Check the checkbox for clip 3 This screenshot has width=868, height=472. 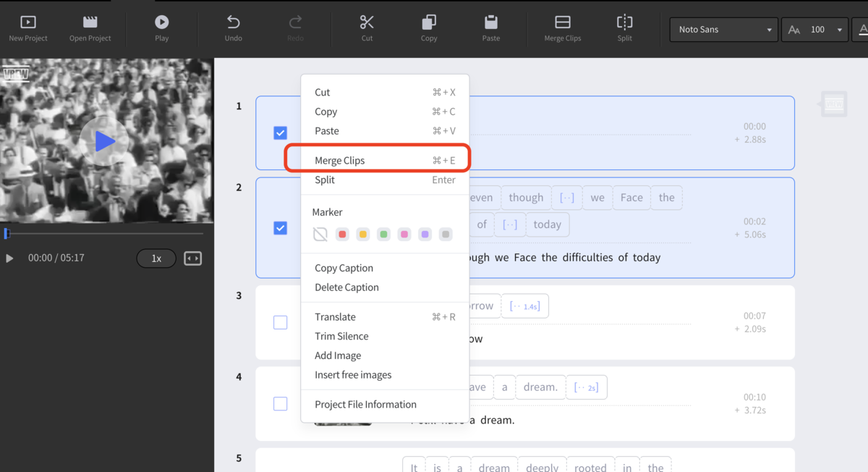pyautogui.click(x=280, y=323)
